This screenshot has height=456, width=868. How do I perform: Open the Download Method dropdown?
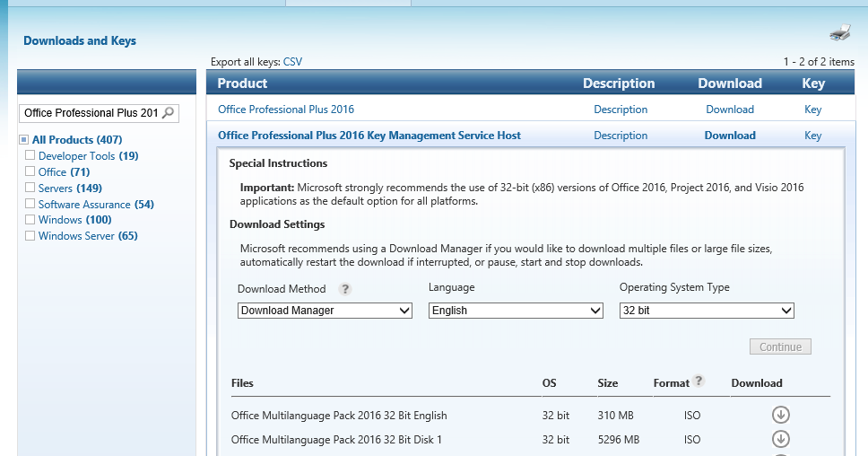coord(325,311)
